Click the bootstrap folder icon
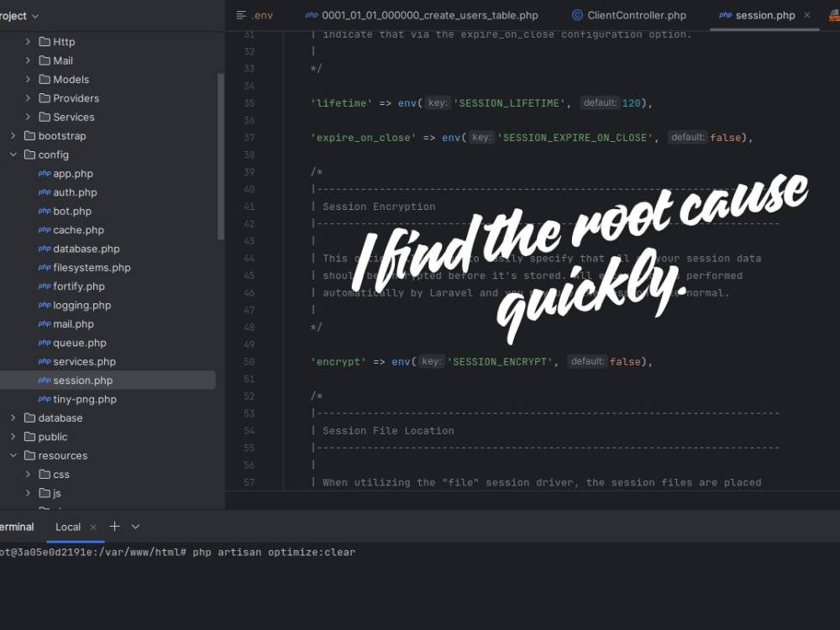Image resolution: width=840 pixels, height=630 pixels. (x=29, y=136)
